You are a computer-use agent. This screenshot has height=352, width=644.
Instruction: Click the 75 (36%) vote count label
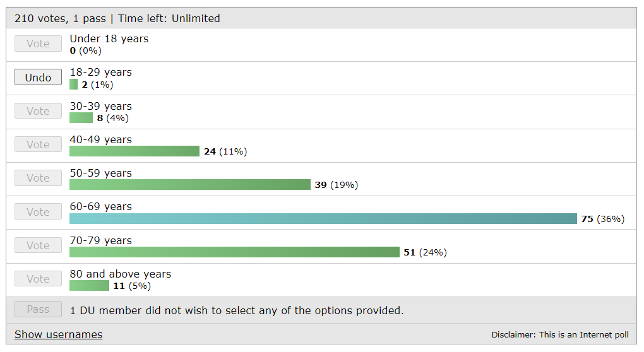pos(602,219)
